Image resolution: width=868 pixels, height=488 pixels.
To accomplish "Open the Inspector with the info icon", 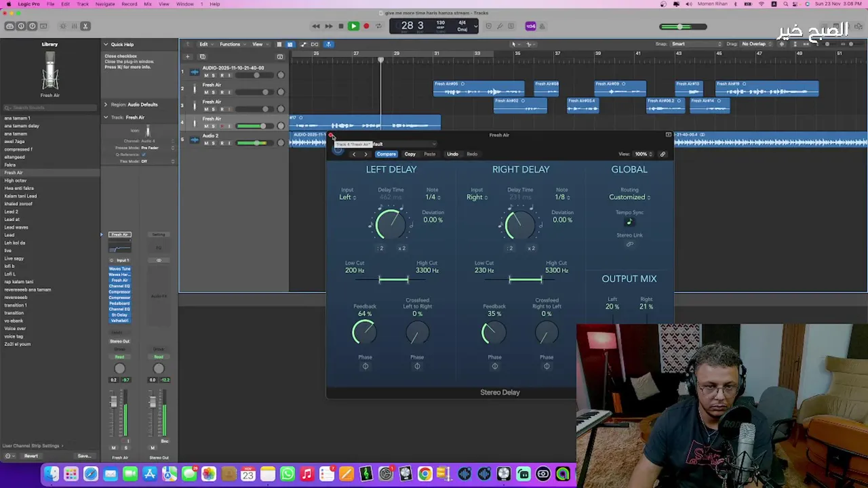I will [21, 26].
